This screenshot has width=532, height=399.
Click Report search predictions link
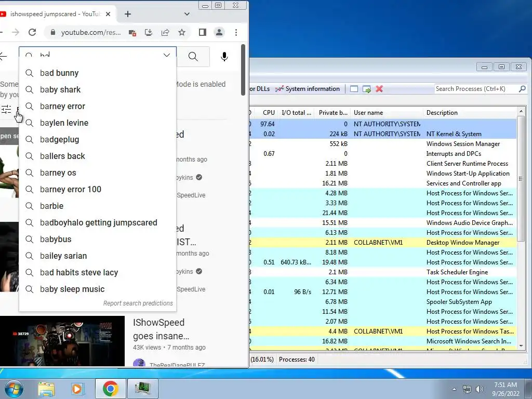[138, 303]
